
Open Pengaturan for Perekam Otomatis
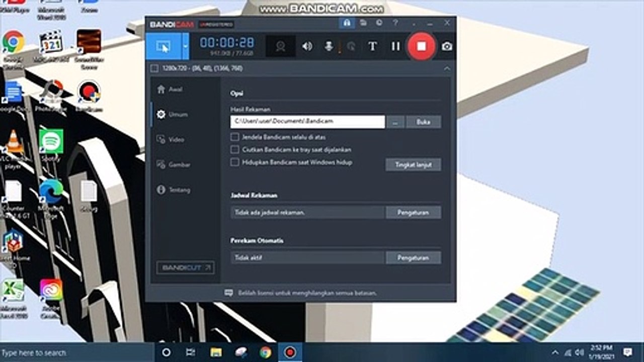pyautogui.click(x=414, y=257)
